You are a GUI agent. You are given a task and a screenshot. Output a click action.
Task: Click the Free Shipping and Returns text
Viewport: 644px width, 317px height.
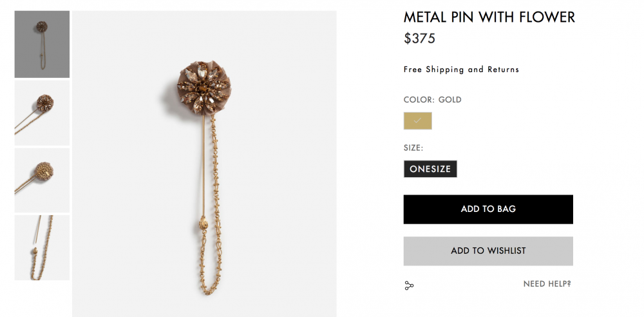point(461,70)
